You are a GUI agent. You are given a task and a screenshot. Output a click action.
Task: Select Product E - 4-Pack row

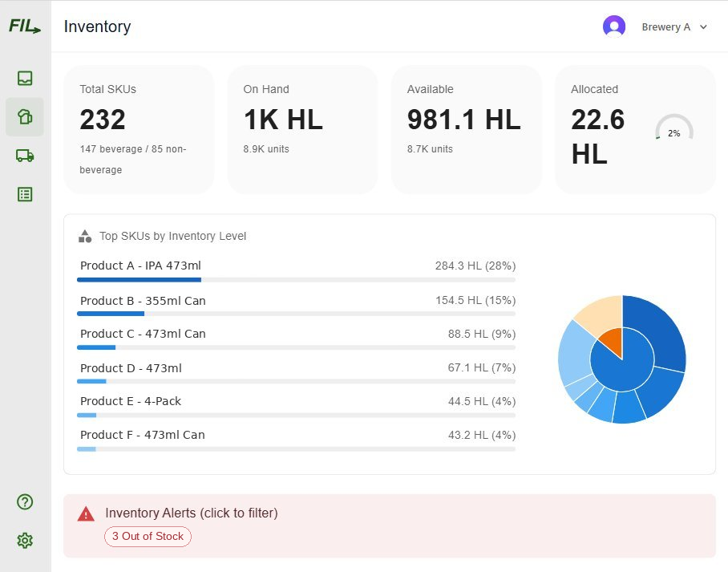coord(296,407)
